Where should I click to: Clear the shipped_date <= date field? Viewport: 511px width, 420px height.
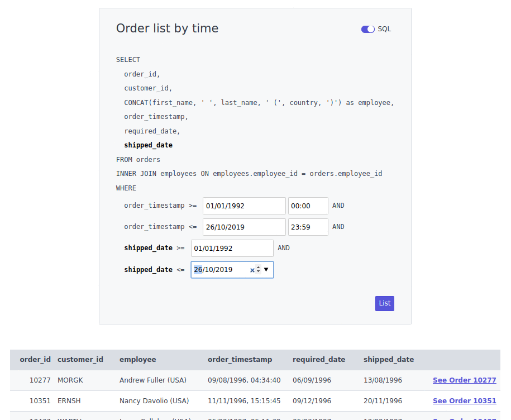coord(252,270)
